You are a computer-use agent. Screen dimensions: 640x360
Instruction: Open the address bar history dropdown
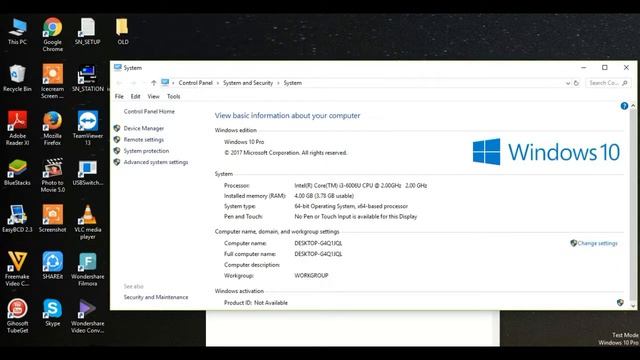point(568,83)
